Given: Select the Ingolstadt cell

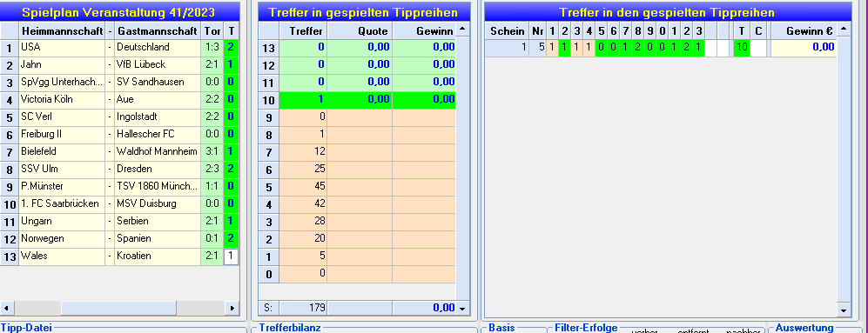Looking at the screenshot, I should [158, 117].
